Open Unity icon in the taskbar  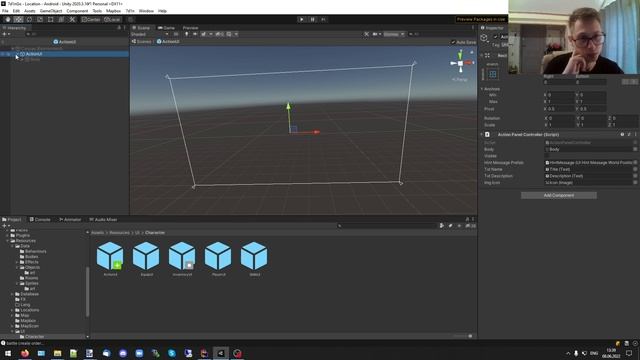[221, 353]
